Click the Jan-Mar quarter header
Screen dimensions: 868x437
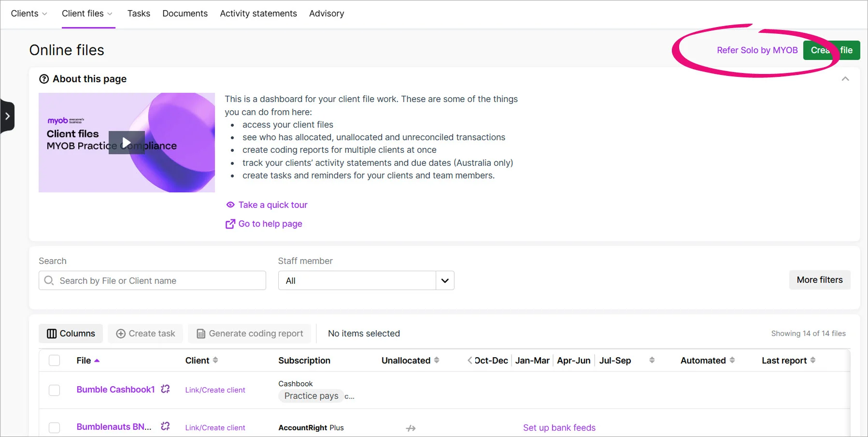coord(532,361)
